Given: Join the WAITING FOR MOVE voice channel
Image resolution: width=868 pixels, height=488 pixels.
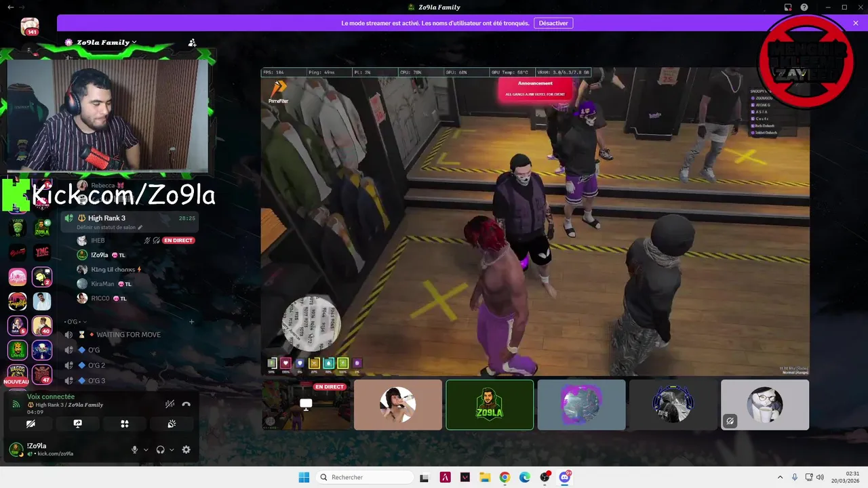Looking at the screenshot, I should point(129,335).
